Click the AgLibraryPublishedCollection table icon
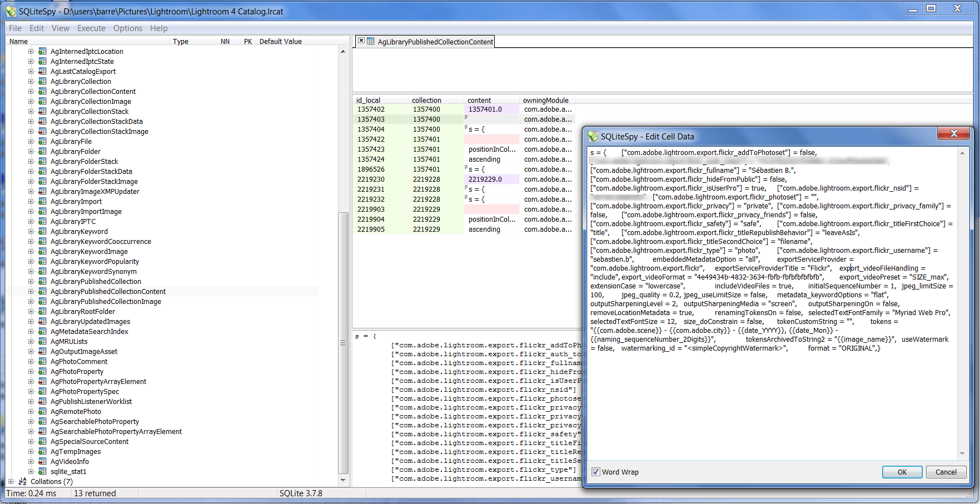This screenshot has height=504, width=980. [x=42, y=282]
